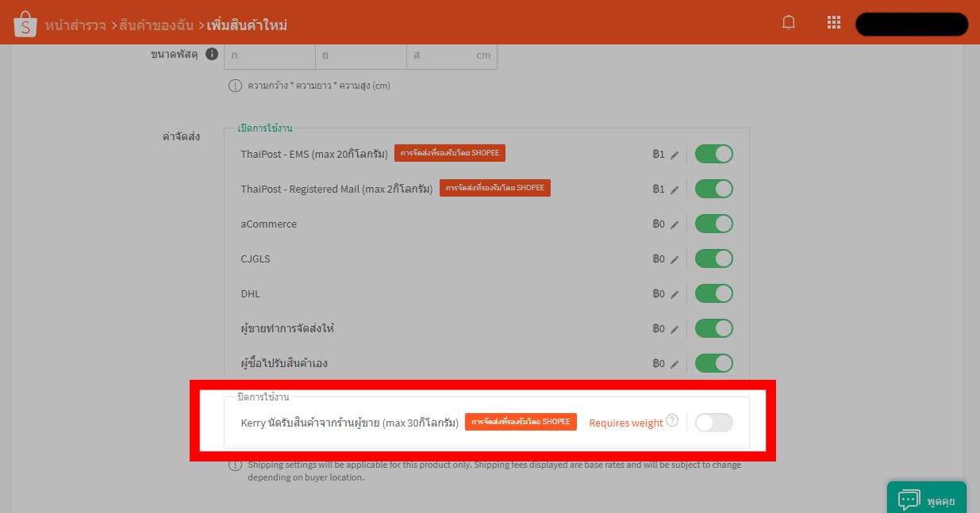Click the Requires weight help question icon
The image size is (980, 513).
[x=672, y=420]
